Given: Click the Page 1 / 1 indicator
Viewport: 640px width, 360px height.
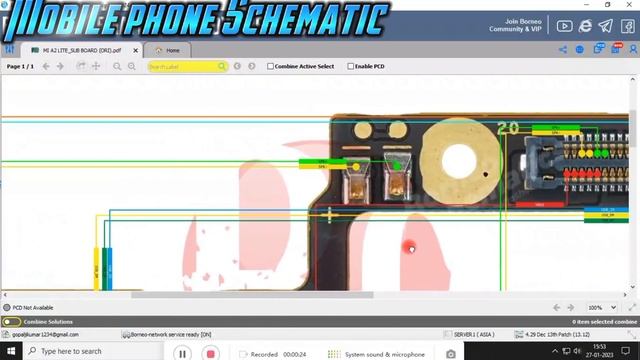Looking at the screenshot, I should pos(20,66).
